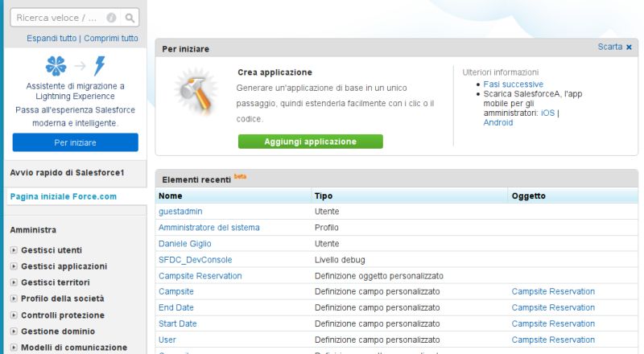Open guestadmin recent item
This screenshot has height=354, width=644.
click(x=180, y=212)
